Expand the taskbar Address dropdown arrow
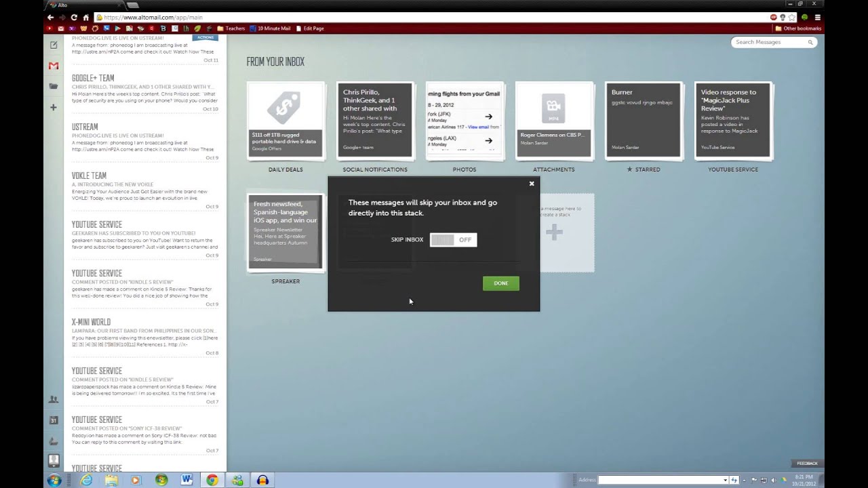This screenshot has width=868, height=488. tap(725, 480)
